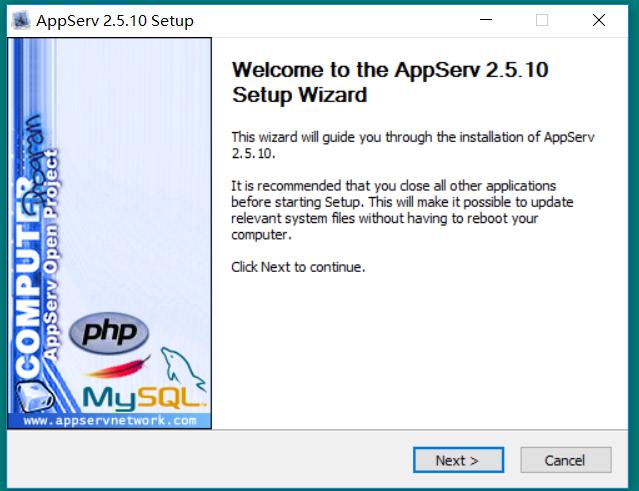This screenshot has width=639, height=491.
Task: Click the PHP logo in the banner
Action: point(109,332)
